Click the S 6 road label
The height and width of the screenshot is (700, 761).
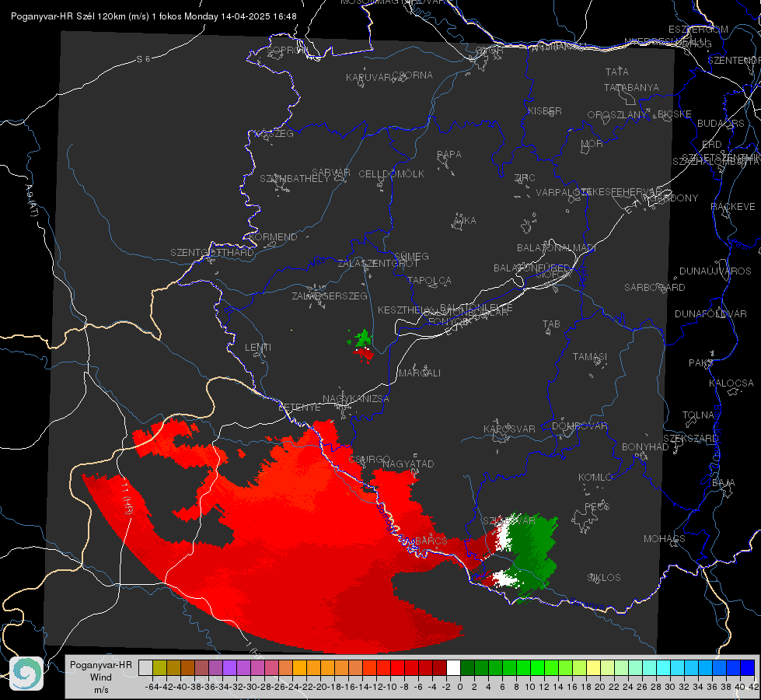tap(143, 59)
